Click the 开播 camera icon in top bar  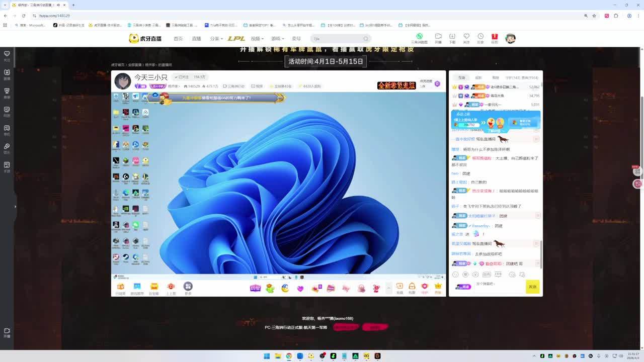[438, 37]
